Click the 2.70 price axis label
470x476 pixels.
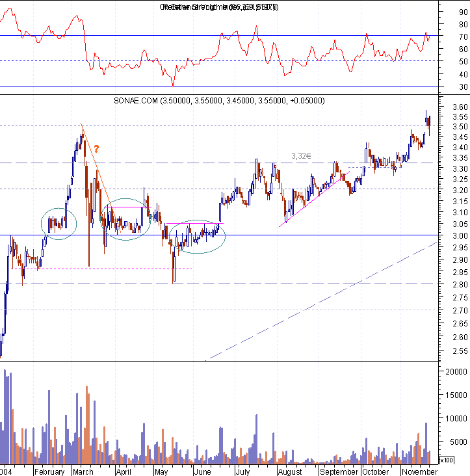tap(460, 311)
